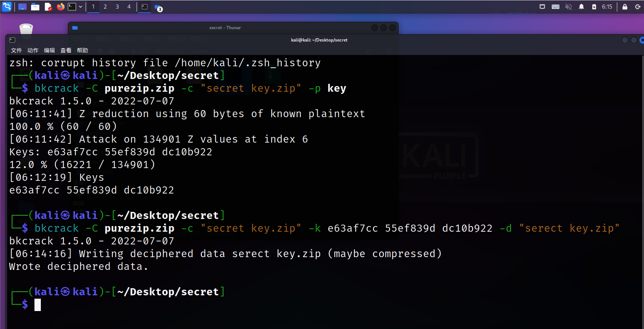Open the Trash icon on the desktop
Image resolution: width=644 pixels, height=329 pixels.
tap(26, 31)
